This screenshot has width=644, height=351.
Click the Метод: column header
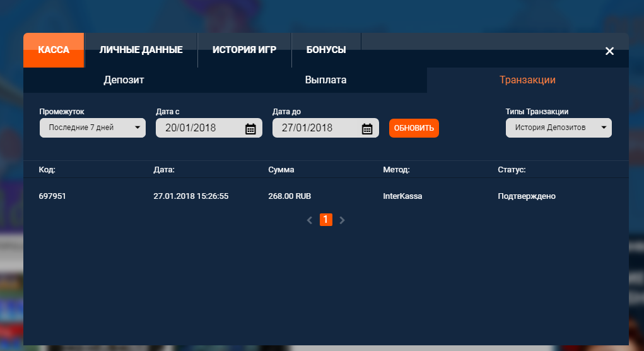tap(396, 170)
